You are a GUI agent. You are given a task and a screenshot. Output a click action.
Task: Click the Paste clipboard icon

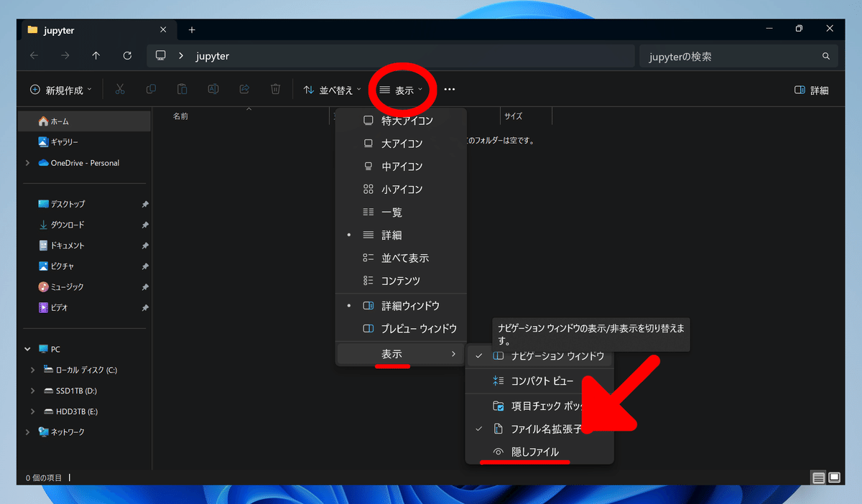pyautogui.click(x=182, y=90)
